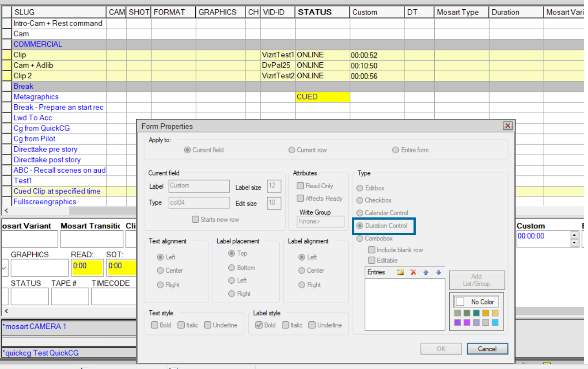Click the Metagraphics row in the rundown

tap(36, 97)
